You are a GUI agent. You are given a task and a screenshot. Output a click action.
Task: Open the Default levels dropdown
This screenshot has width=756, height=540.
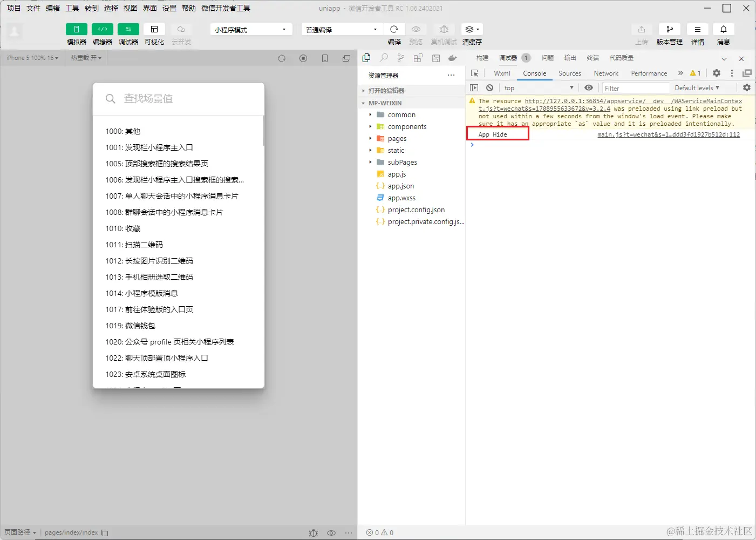[x=697, y=88]
